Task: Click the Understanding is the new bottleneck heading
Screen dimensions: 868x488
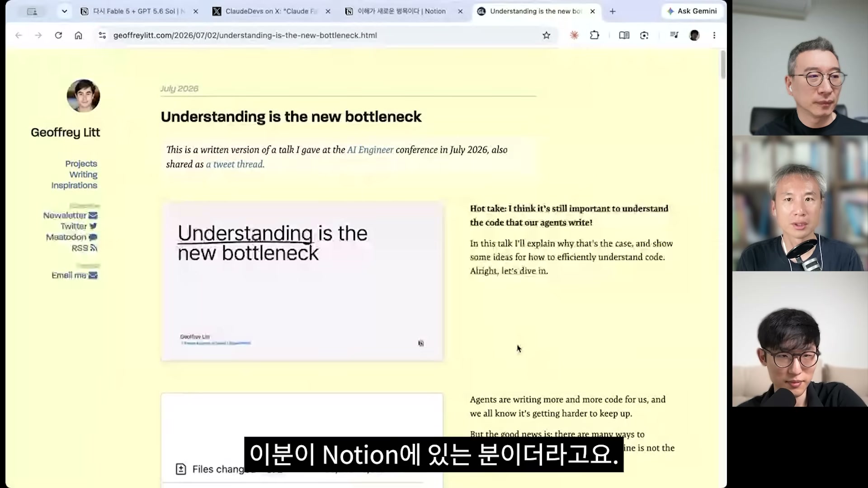Action: [x=291, y=117]
